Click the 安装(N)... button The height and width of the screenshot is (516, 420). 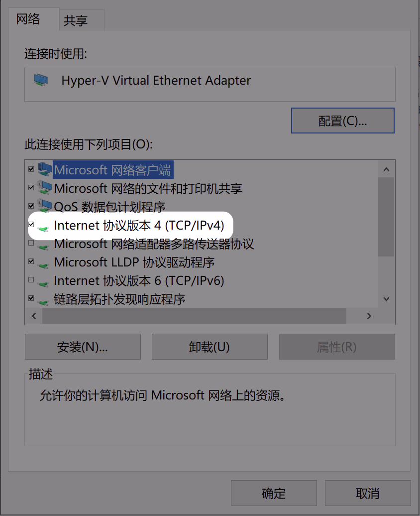tap(83, 347)
